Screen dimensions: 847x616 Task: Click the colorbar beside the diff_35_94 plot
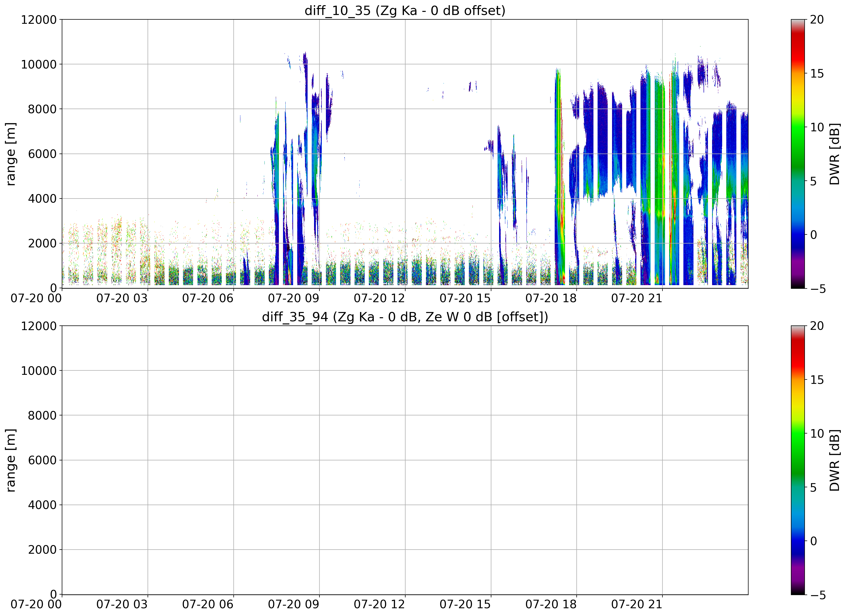tap(798, 460)
